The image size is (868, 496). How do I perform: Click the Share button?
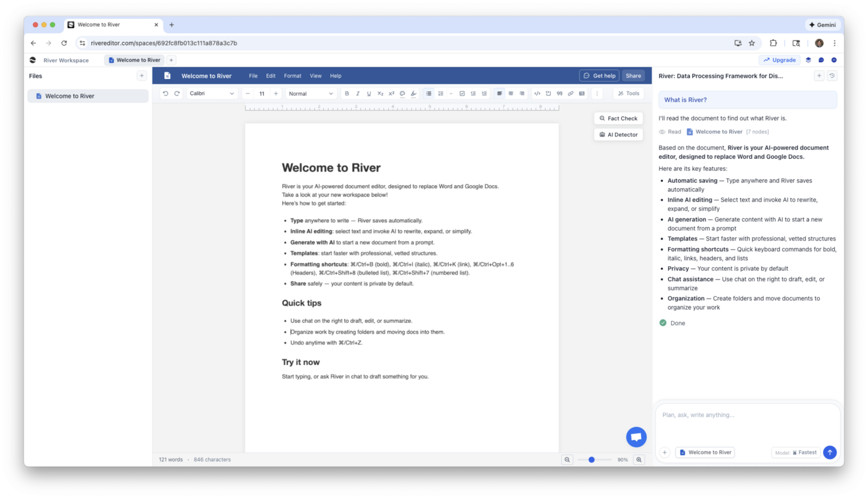[633, 76]
